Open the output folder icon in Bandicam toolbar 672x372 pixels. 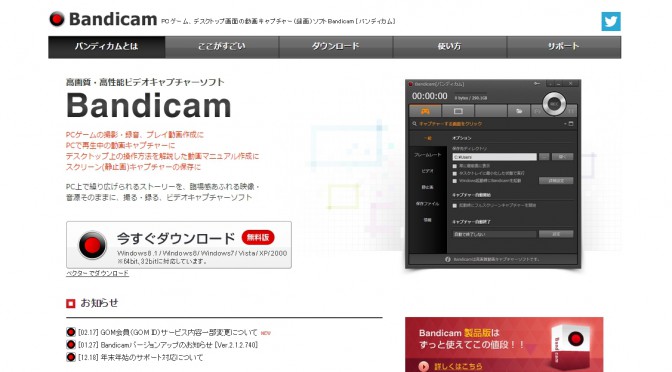[x=519, y=111]
